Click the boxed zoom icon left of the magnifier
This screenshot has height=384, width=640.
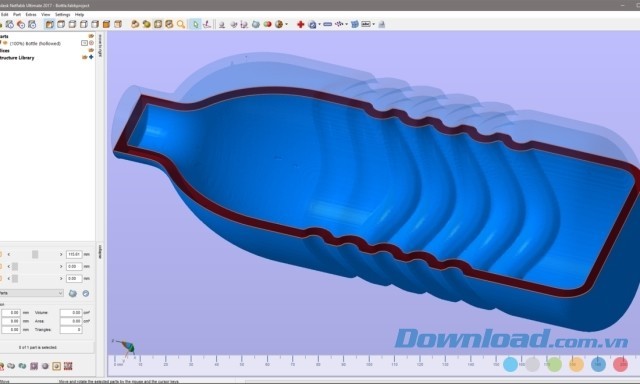(x=169, y=24)
